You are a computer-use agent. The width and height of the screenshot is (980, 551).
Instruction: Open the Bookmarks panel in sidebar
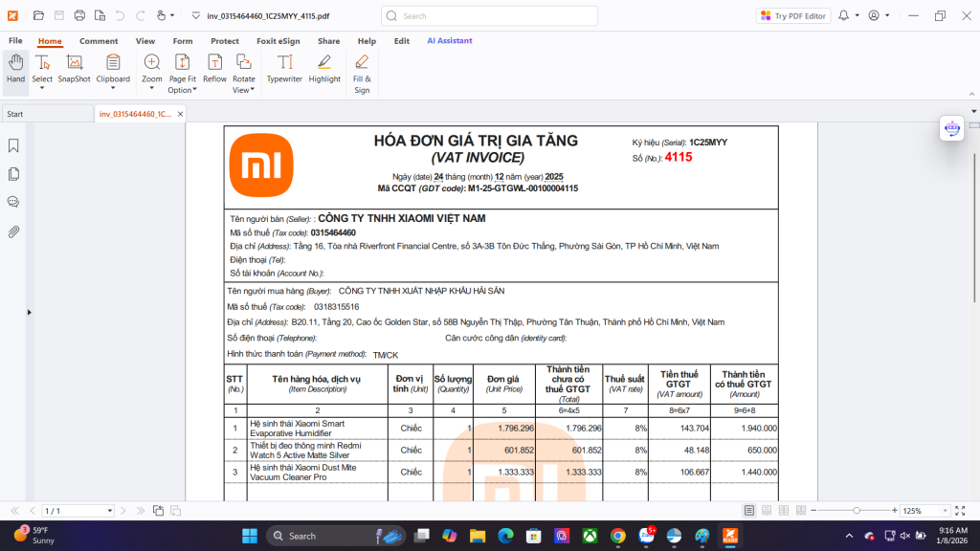(14, 146)
